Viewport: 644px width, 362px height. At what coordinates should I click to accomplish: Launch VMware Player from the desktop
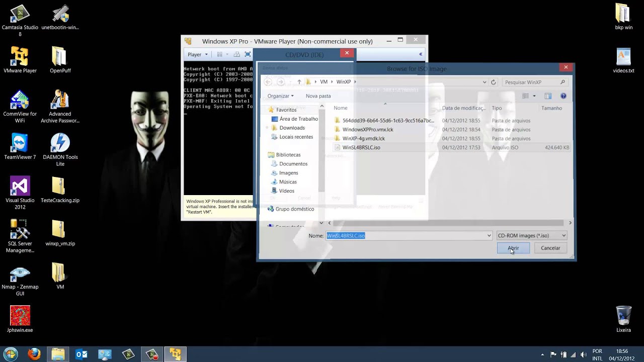[20, 60]
